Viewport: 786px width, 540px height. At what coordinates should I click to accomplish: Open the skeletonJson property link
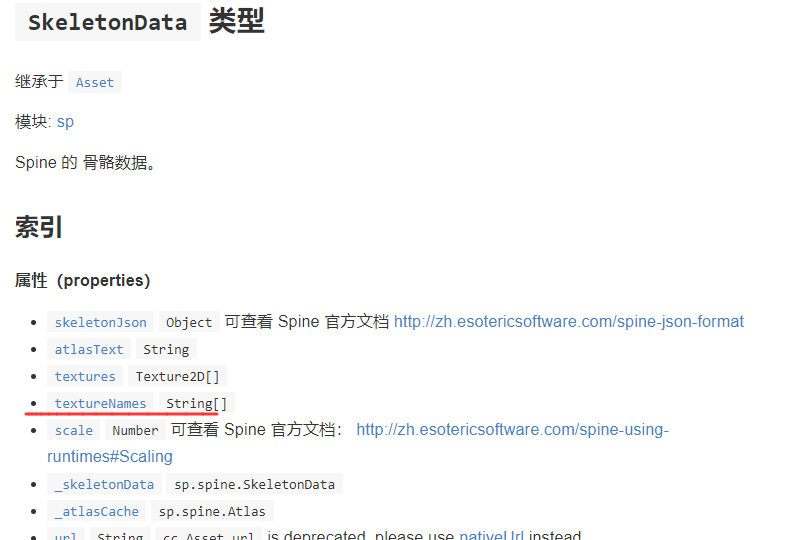[x=100, y=322]
